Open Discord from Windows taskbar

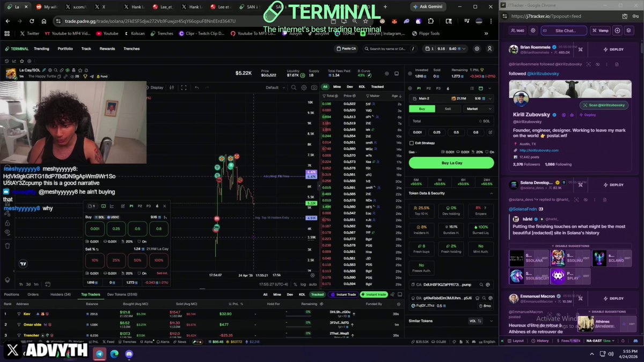(x=129, y=353)
